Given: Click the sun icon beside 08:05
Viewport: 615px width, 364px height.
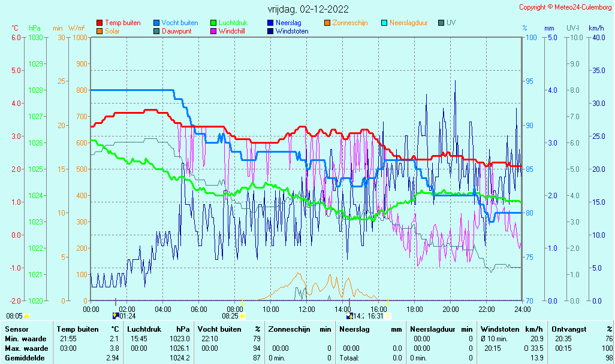Looking at the screenshot, I should point(26,316).
